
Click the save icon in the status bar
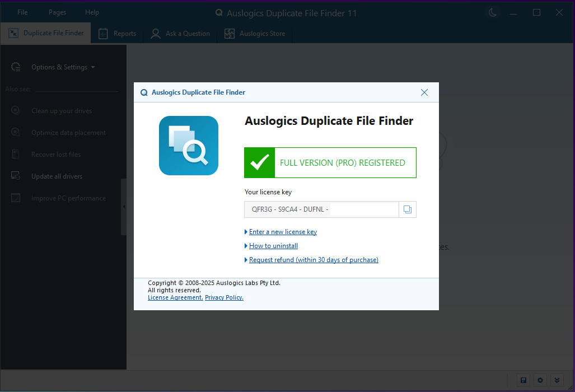point(523,380)
